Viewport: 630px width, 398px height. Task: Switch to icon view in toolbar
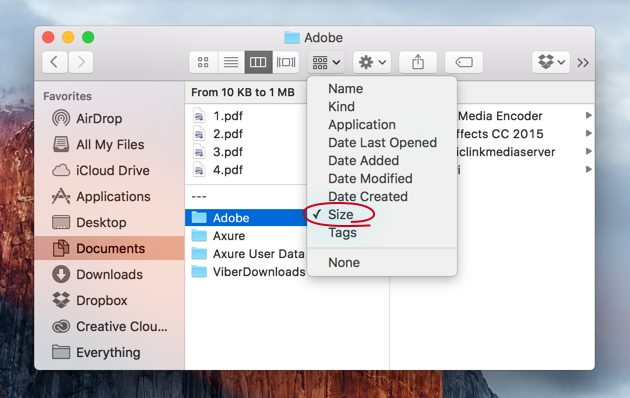pyautogui.click(x=203, y=62)
